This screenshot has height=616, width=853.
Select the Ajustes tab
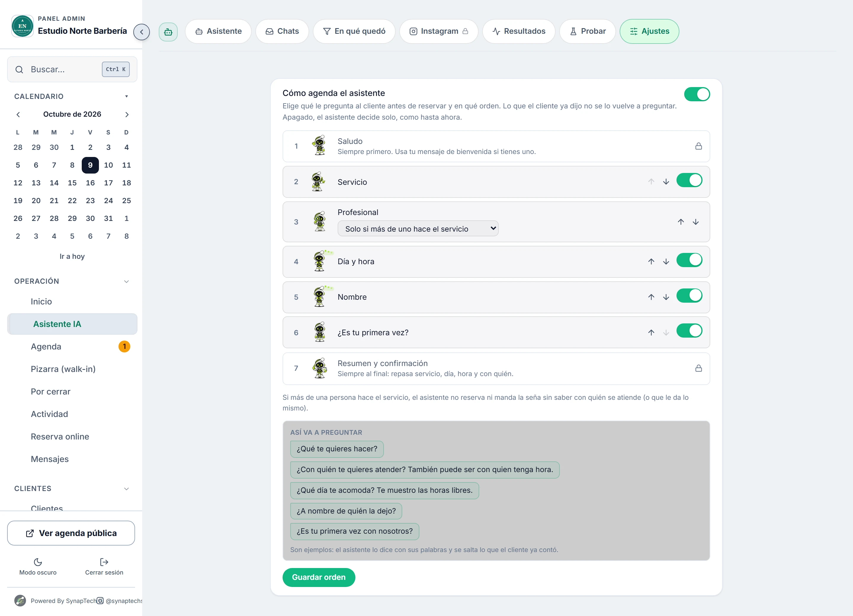point(649,31)
